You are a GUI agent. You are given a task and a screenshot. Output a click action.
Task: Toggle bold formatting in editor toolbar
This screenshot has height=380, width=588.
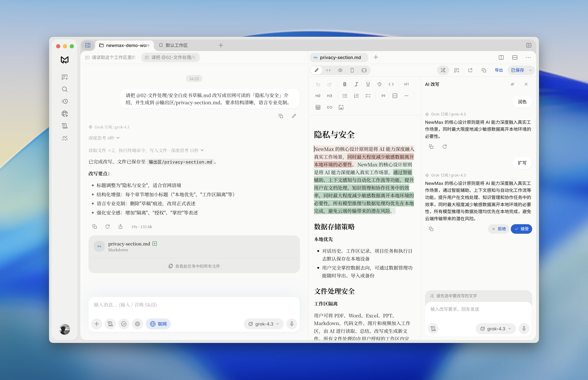[345, 84]
